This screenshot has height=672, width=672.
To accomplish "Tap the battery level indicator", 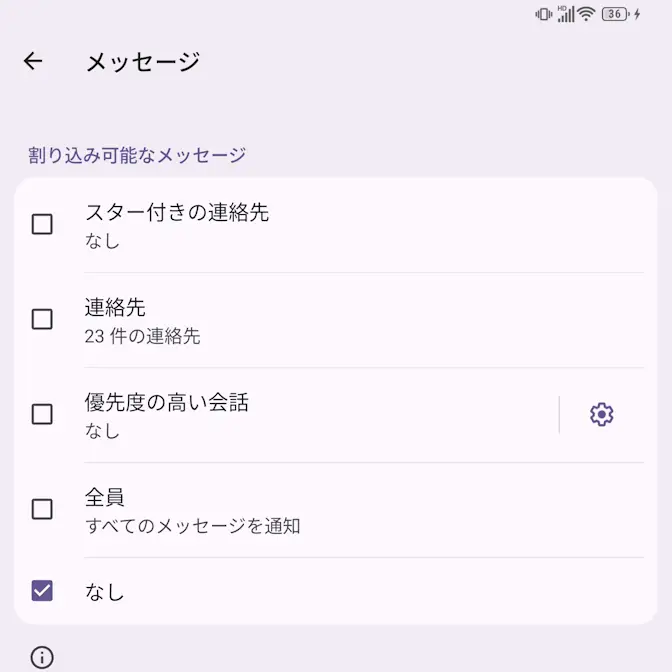I will (615, 14).
